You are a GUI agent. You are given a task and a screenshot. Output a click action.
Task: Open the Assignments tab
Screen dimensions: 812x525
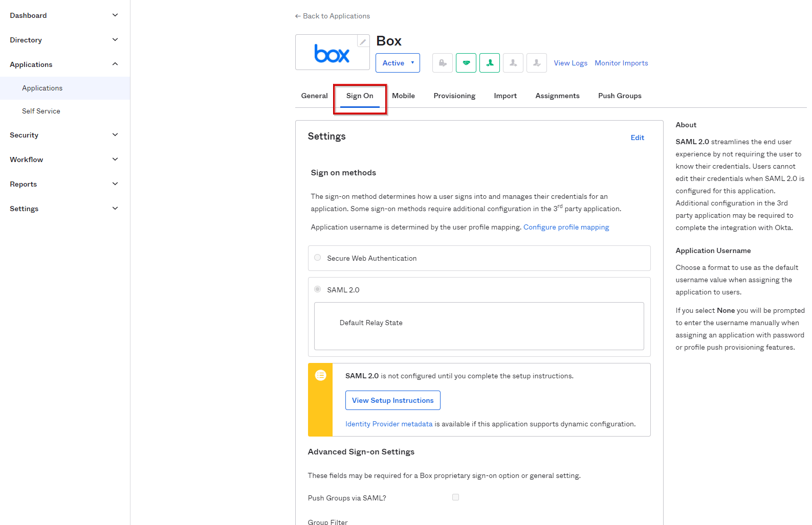(557, 96)
